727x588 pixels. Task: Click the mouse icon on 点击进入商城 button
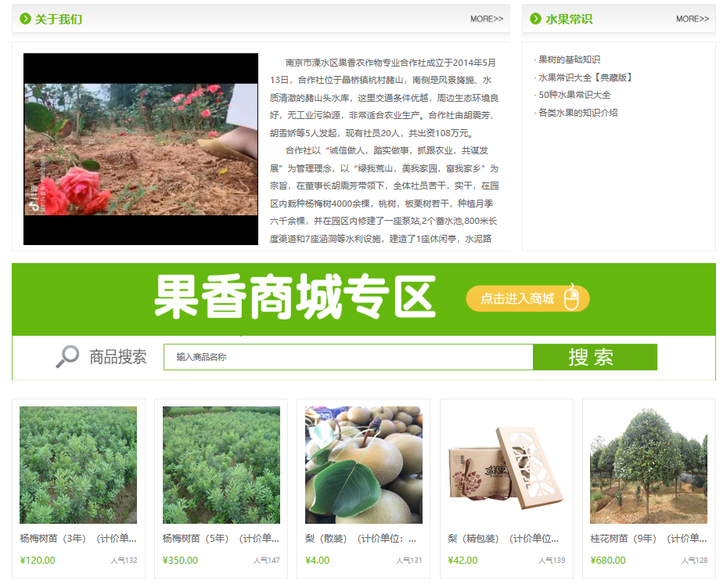pos(574,298)
